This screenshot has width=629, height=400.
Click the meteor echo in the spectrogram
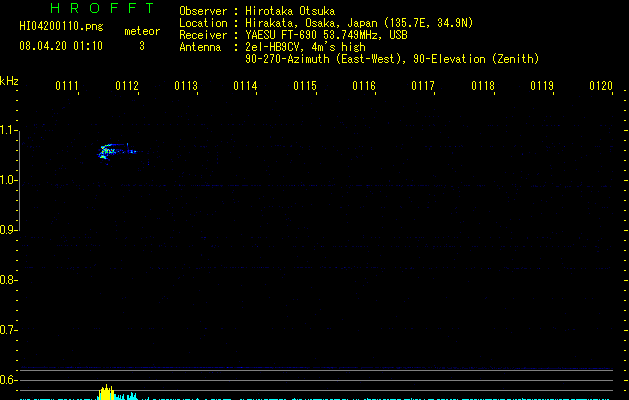[117, 152]
